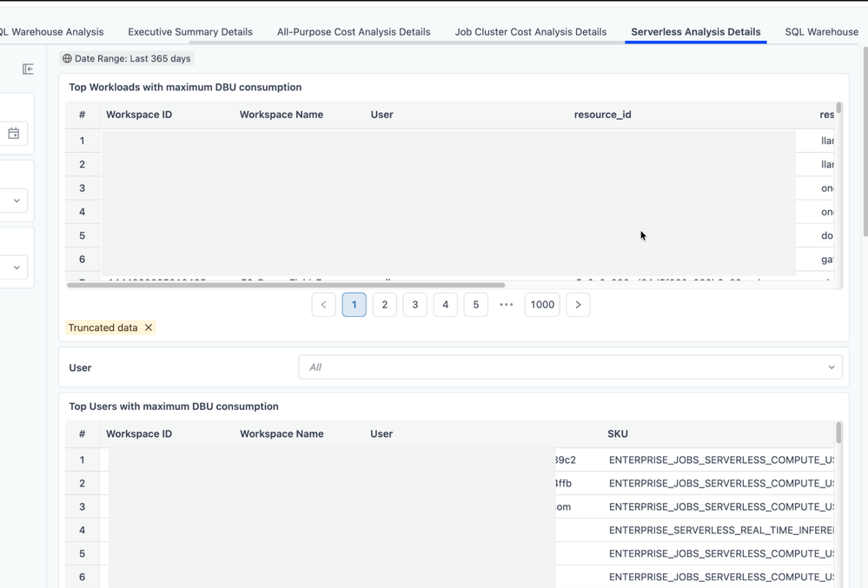Screen dimensions: 868x588
Task: Go to previous page of results
Action: [323, 305]
